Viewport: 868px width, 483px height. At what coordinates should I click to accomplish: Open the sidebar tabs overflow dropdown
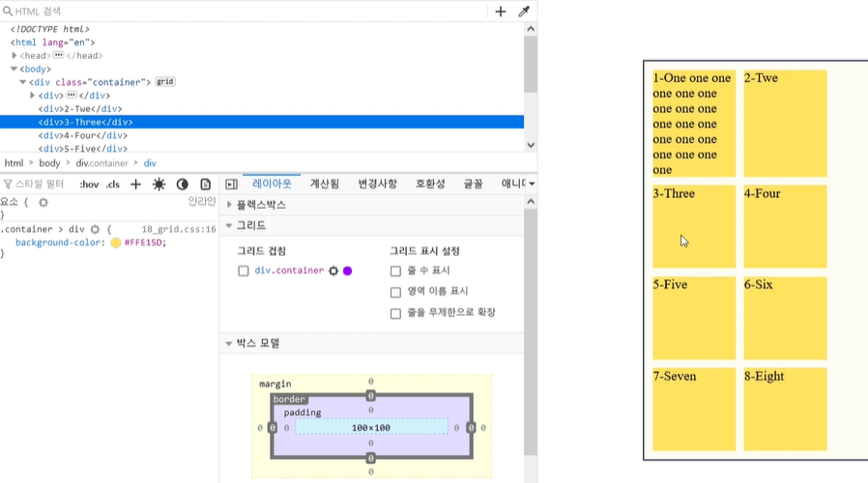click(532, 184)
